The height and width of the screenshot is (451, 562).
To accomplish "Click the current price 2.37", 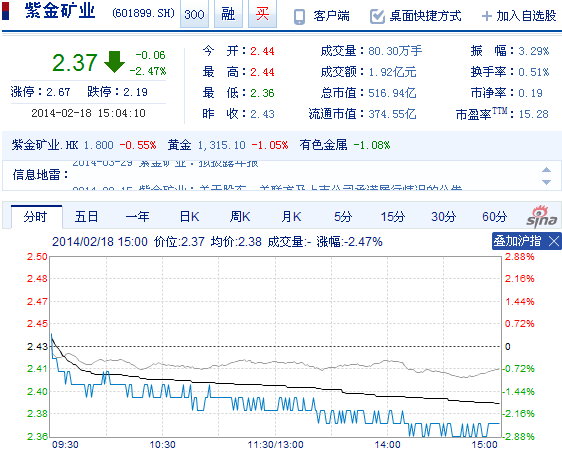I will tap(75, 62).
